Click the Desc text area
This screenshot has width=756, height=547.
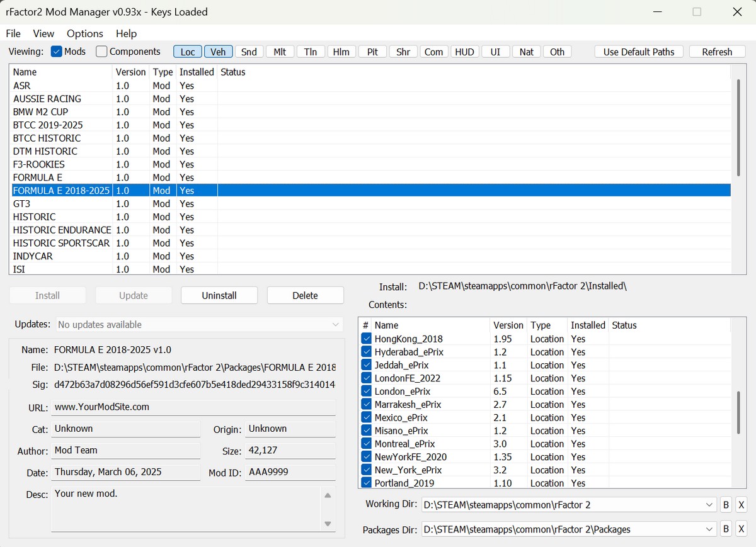[x=186, y=509]
